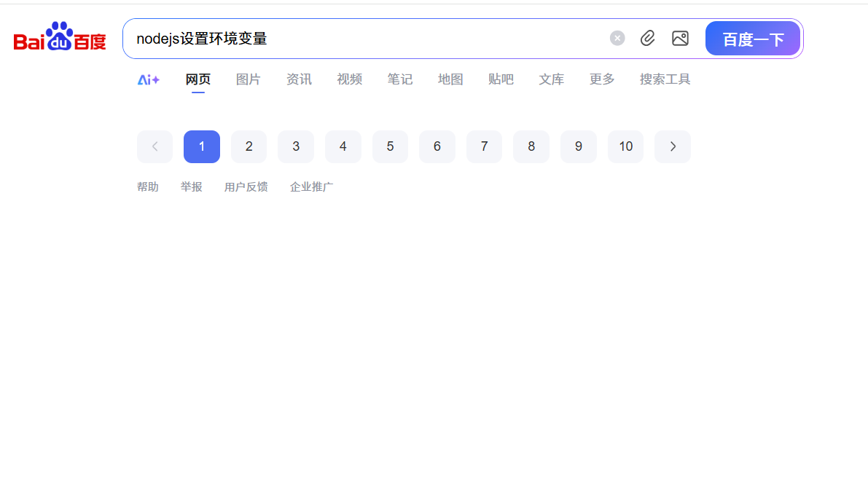Jump to results page 5
868x480 pixels.
click(x=390, y=146)
